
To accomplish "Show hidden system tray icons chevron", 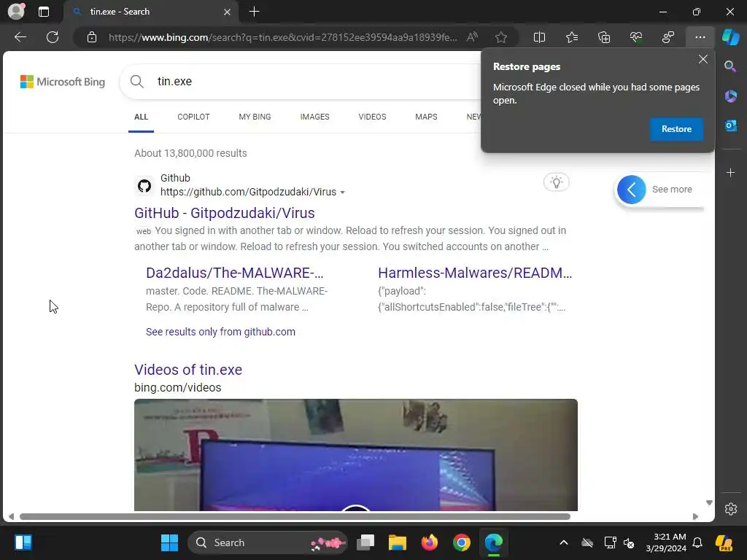I will pos(564,542).
